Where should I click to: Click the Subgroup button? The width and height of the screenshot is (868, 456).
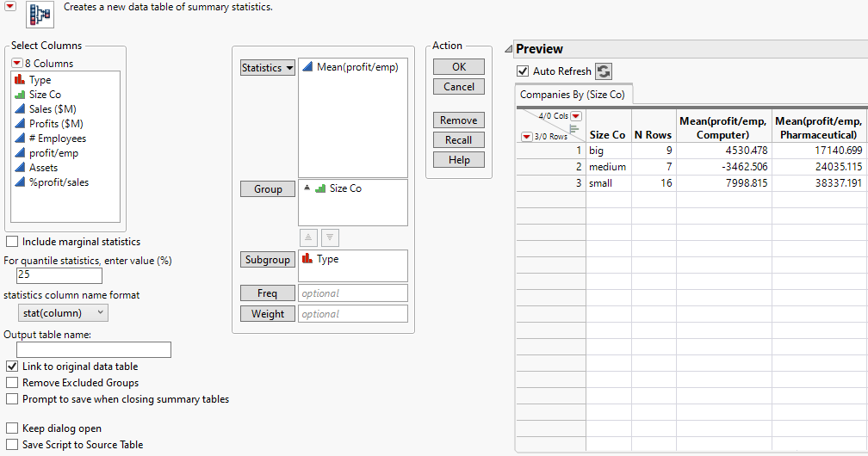[267, 260]
